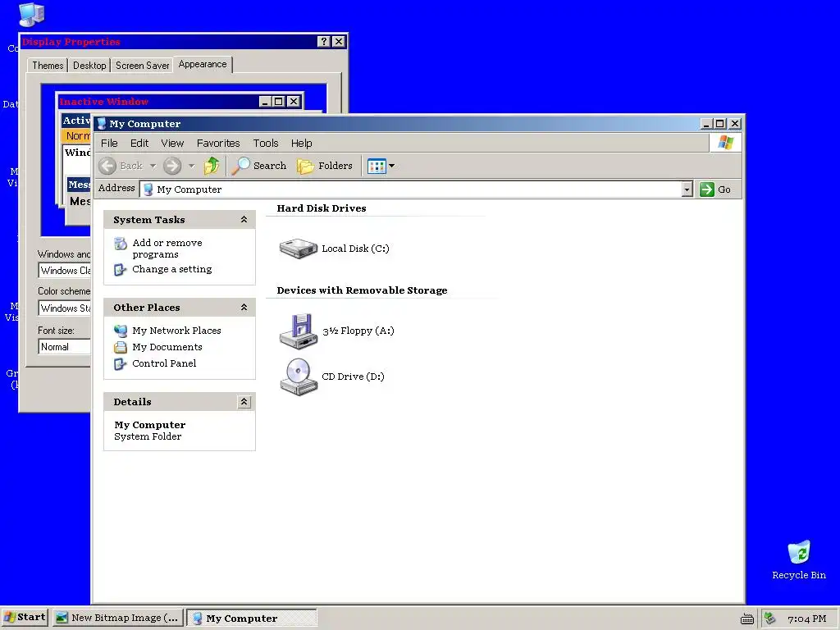
Task: Click the Views icon in the toolbar
Action: tap(377, 166)
